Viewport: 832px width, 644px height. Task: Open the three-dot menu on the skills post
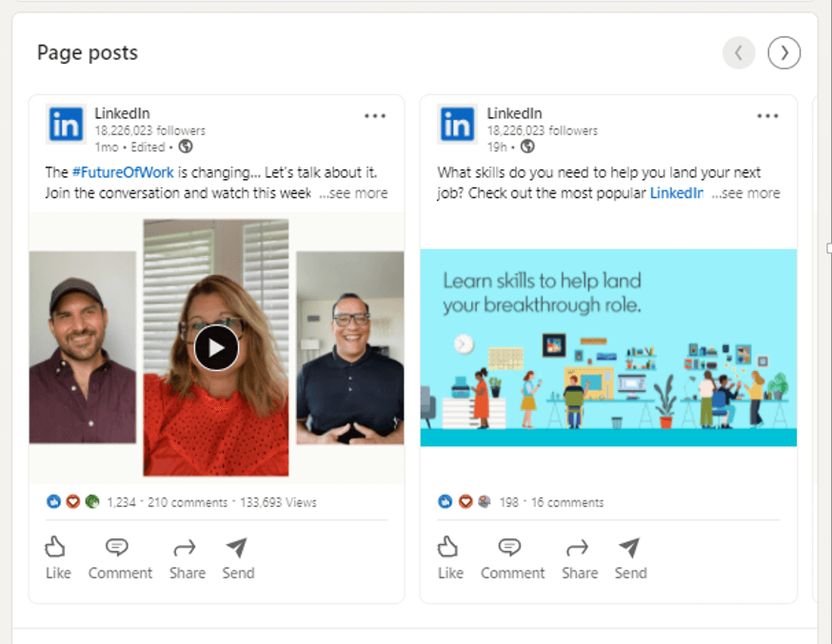[767, 115]
